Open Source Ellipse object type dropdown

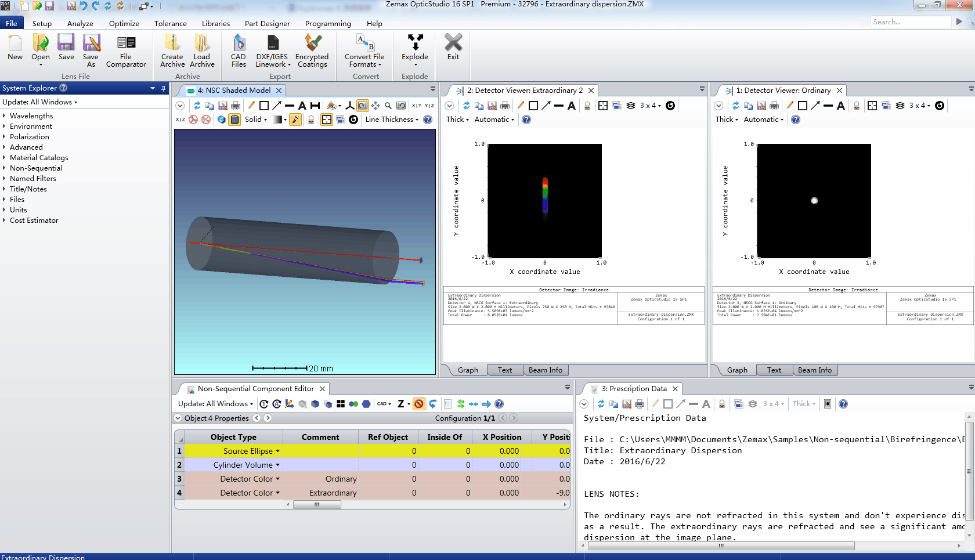[277, 451]
